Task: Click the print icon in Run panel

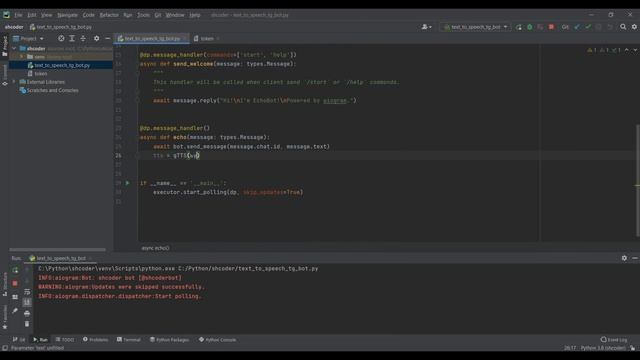Action: [x=27, y=313]
